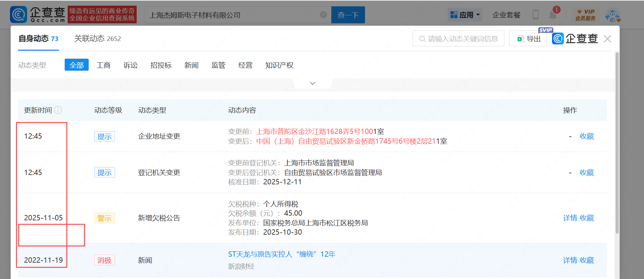The width and height of the screenshot is (644, 279).
Task: Click 提示 tag in 登记机关变更 row
Action: pos(104,172)
